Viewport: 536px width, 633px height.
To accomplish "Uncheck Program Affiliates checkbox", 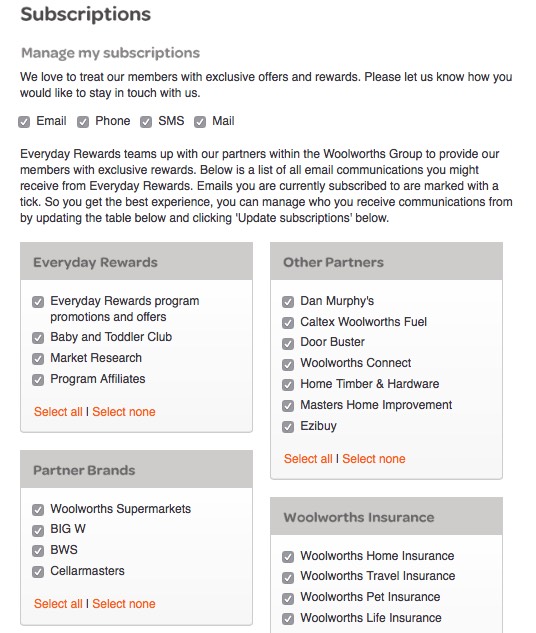I will click(x=38, y=380).
